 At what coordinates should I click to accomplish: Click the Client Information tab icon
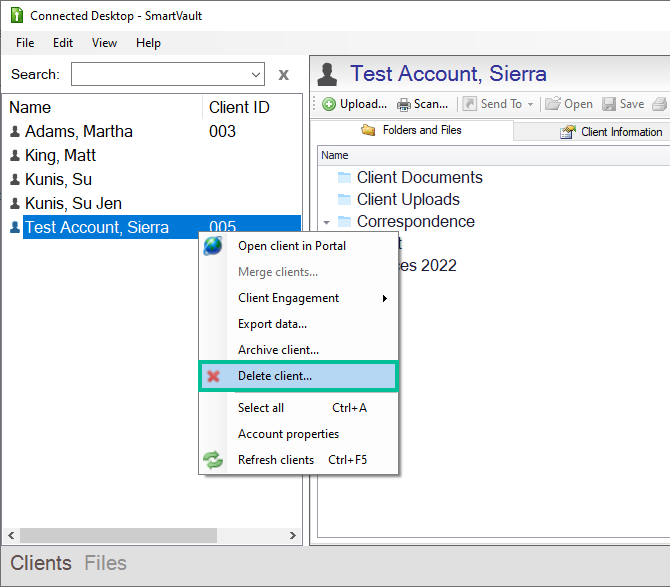[567, 132]
